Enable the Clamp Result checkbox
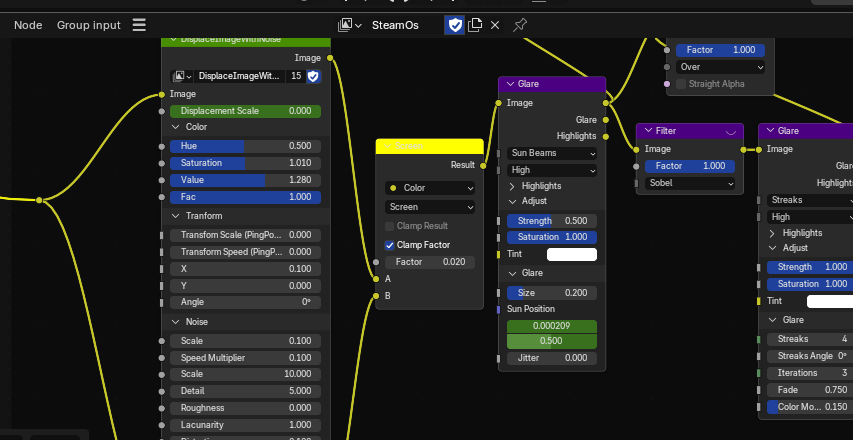Viewport: 853px width, 440px height. tap(390, 226)
